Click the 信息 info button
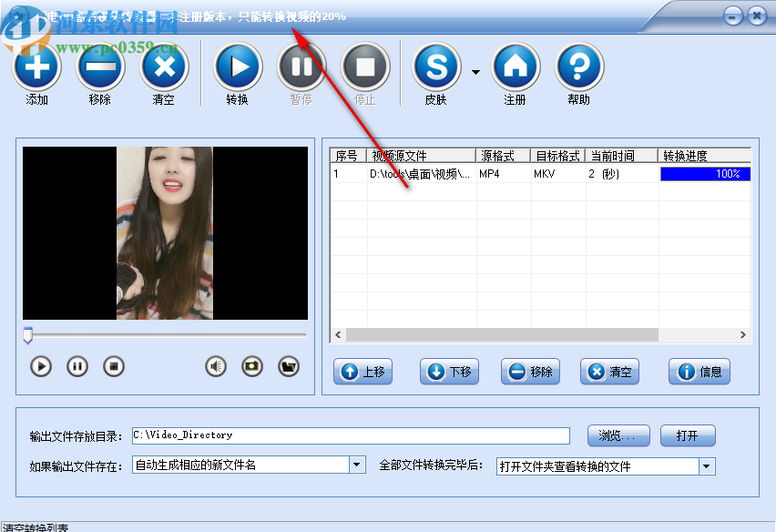 tap(699, 372)
